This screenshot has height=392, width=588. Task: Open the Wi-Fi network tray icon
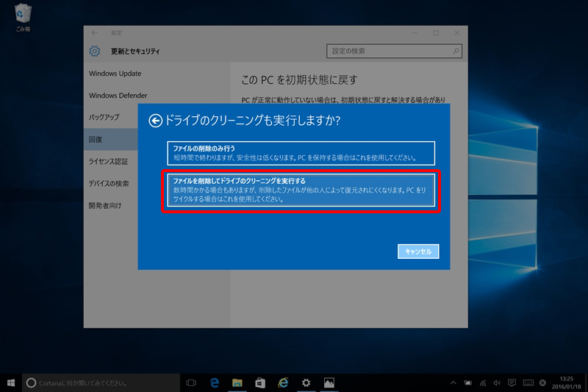coord(483,383)
